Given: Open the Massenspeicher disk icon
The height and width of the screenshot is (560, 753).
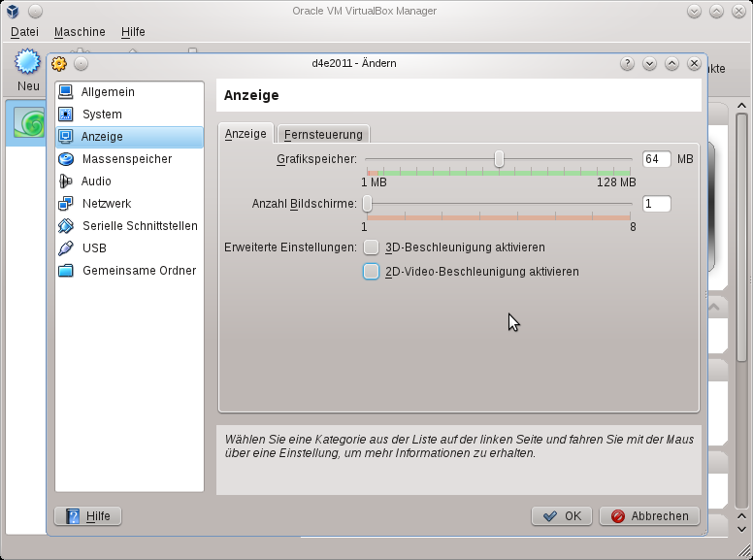Looking at the screenshot, I should [66, 159].
